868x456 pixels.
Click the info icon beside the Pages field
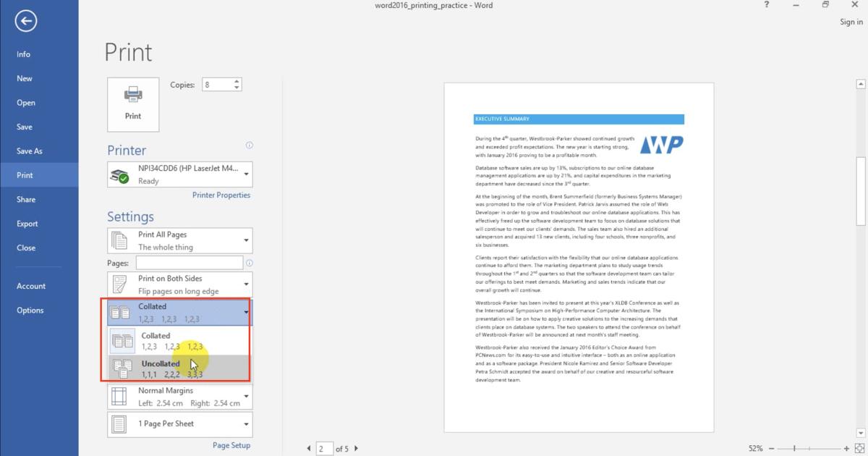[250, 263]
